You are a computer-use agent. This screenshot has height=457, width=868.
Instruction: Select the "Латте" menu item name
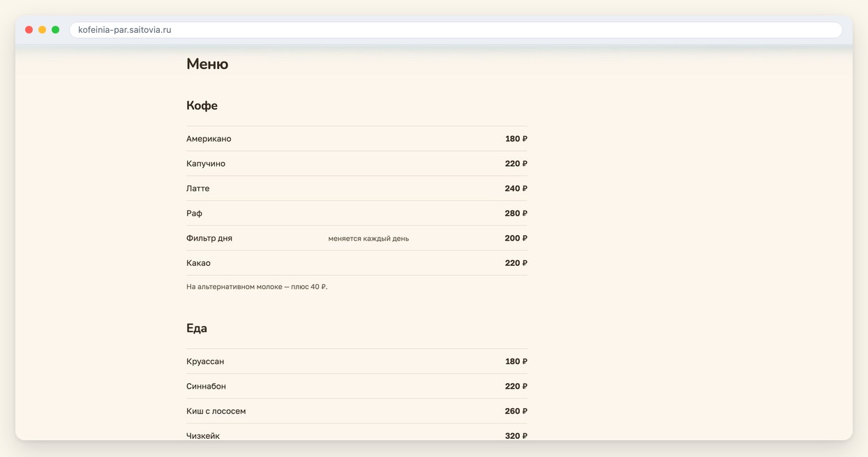click(197, 188)
